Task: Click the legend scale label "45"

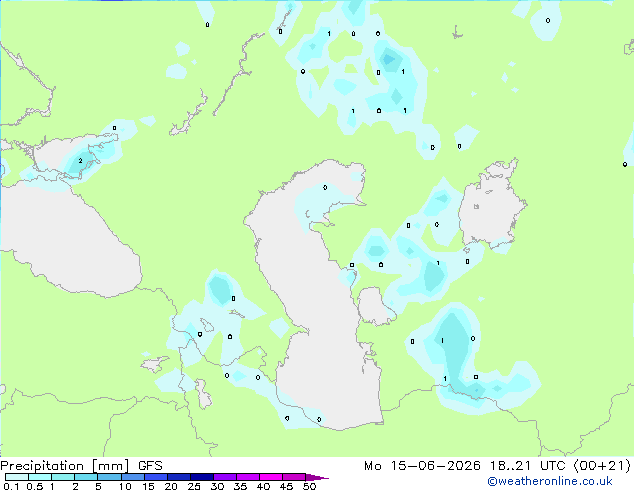Action: pyautogui.click(x=286, y=486)
